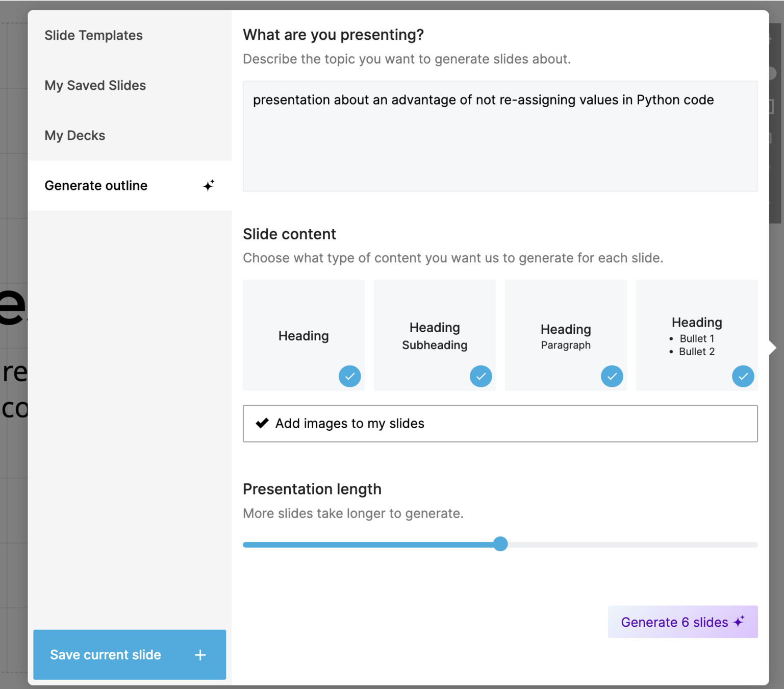Image resolution: width=784 pixels, height=689 pixels.
Task: Click the plus icon on Save current slide
Action: click(200, 655)
